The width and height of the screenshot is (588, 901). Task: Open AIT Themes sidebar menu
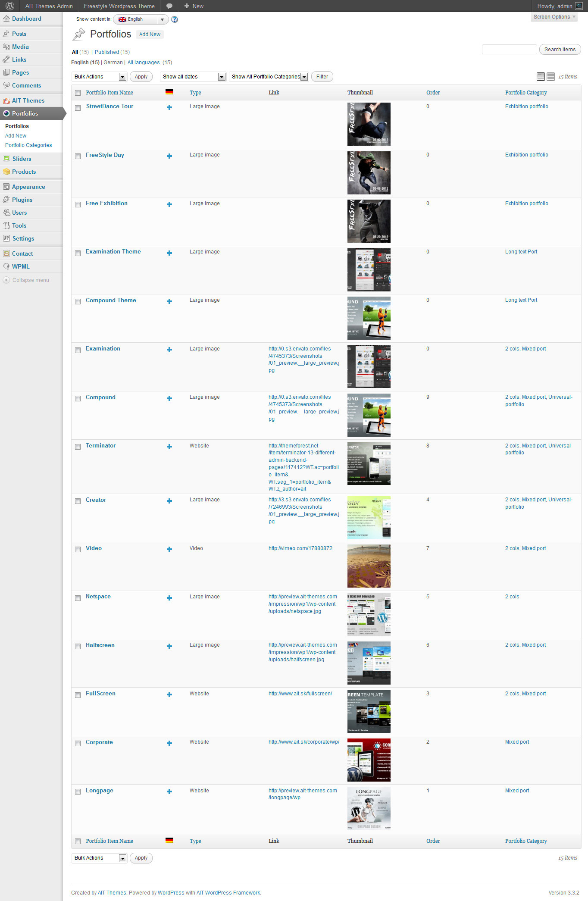coord(28,100)
